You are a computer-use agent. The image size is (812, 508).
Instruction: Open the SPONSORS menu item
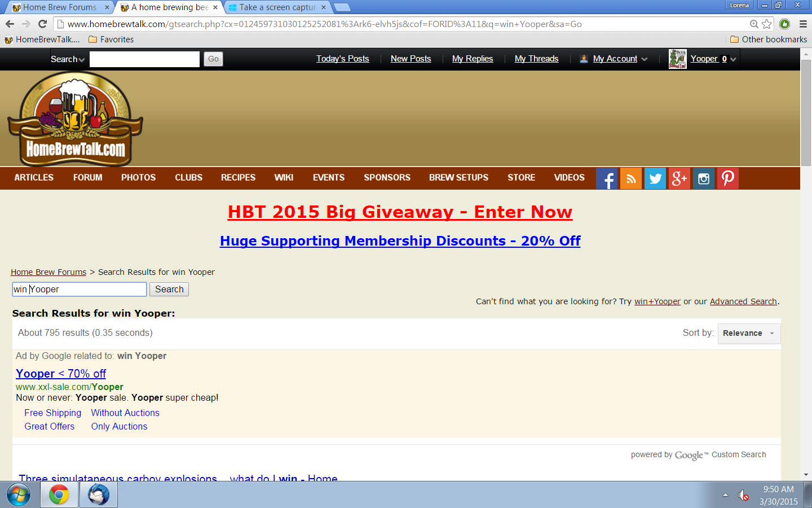pos(387,177)
